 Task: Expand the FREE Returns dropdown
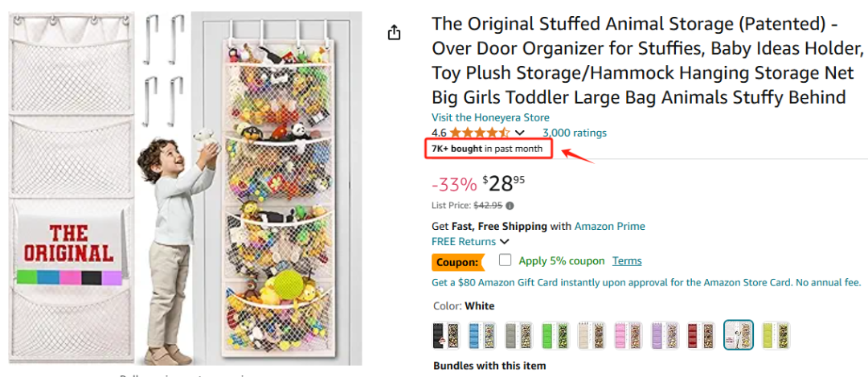pos(504,241)
